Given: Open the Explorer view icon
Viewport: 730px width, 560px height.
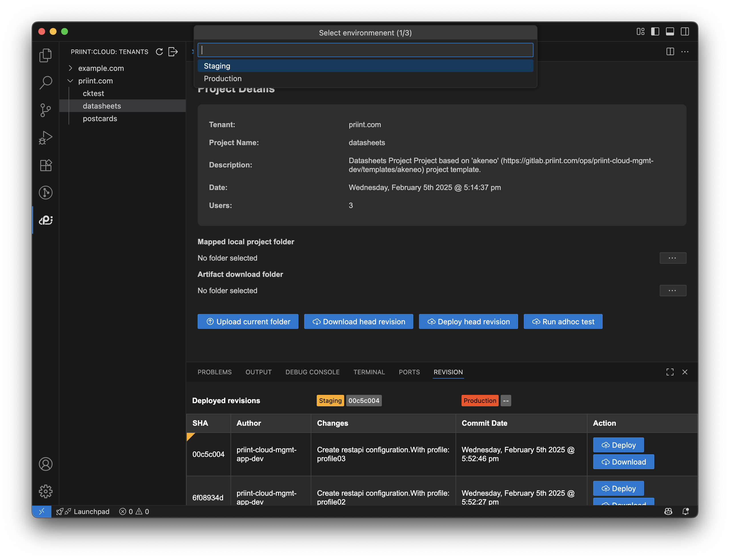Looking at the screenshot, I should tap(46, 55).
